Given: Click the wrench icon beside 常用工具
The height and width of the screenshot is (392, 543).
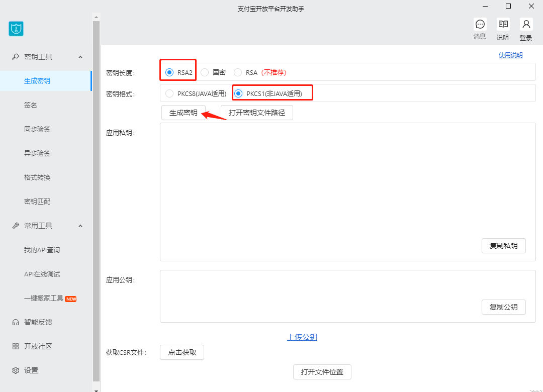Looking at the screenshot, I should click(x=15, y=226).
